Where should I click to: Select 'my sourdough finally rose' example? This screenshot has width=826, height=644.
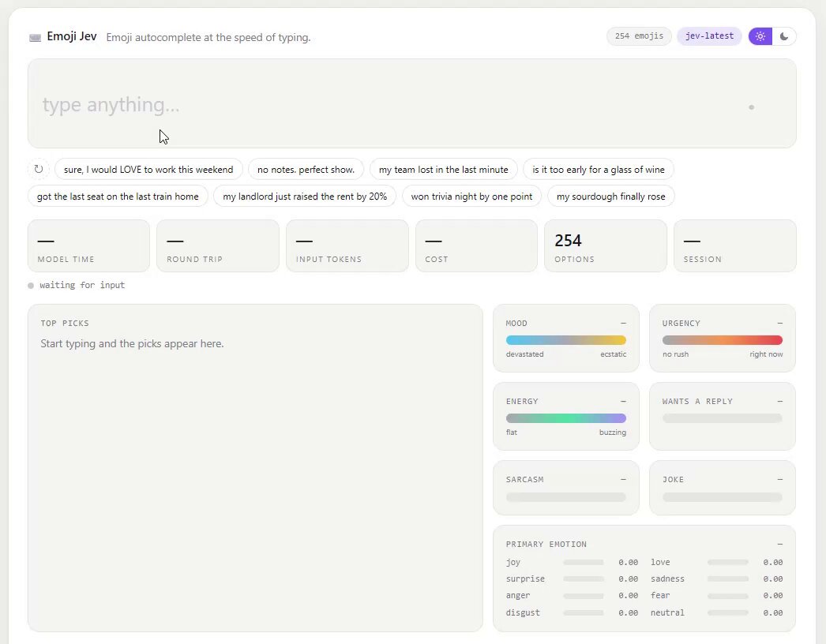click(x=611, y=197)
